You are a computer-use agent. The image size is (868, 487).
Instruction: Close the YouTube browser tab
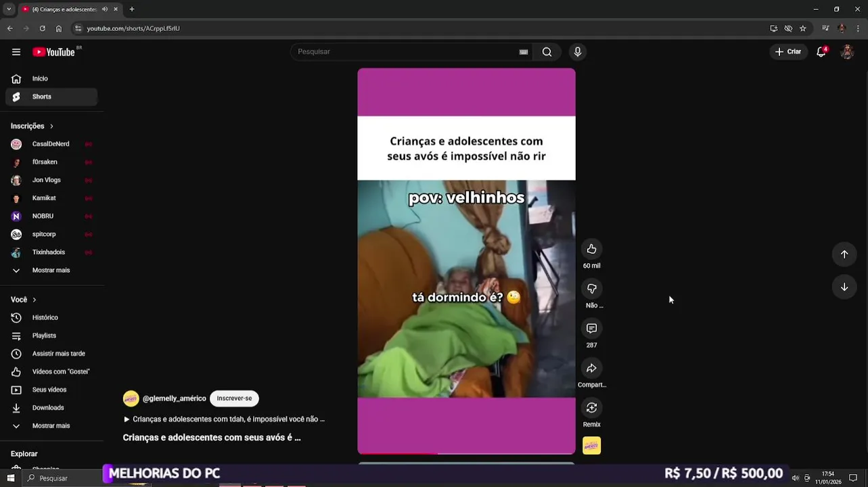(x=116, y=9)
